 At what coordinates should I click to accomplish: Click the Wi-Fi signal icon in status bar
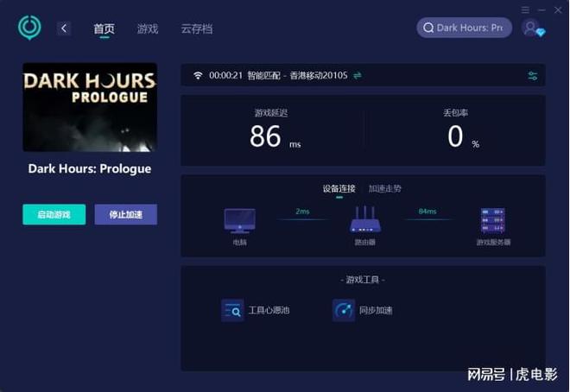[x=198, y=75]
